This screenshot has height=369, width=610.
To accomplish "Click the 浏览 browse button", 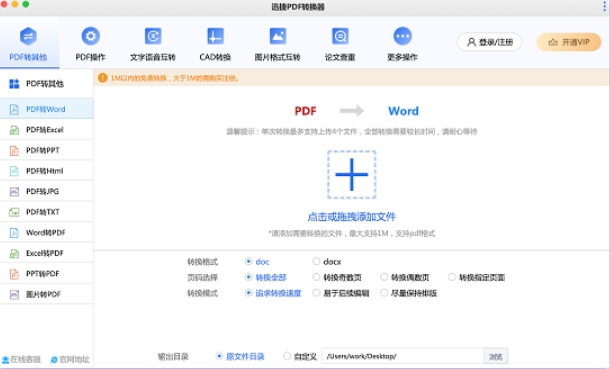I will (x=496, y=357).
